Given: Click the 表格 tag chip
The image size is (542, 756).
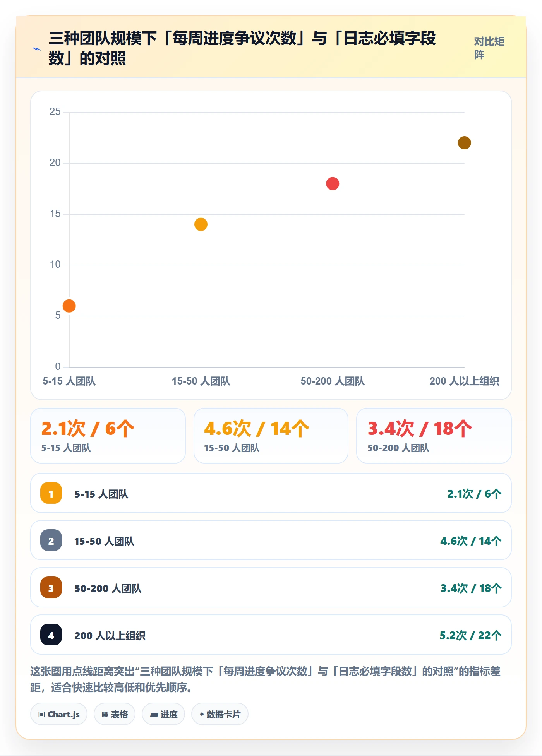Looking at the screenshot, I should 115,714.
